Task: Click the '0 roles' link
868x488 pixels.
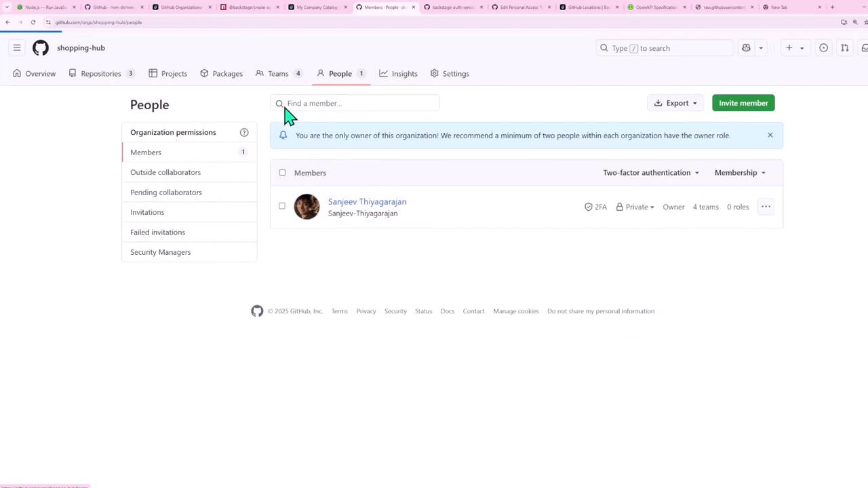Action: coord(738,207)
